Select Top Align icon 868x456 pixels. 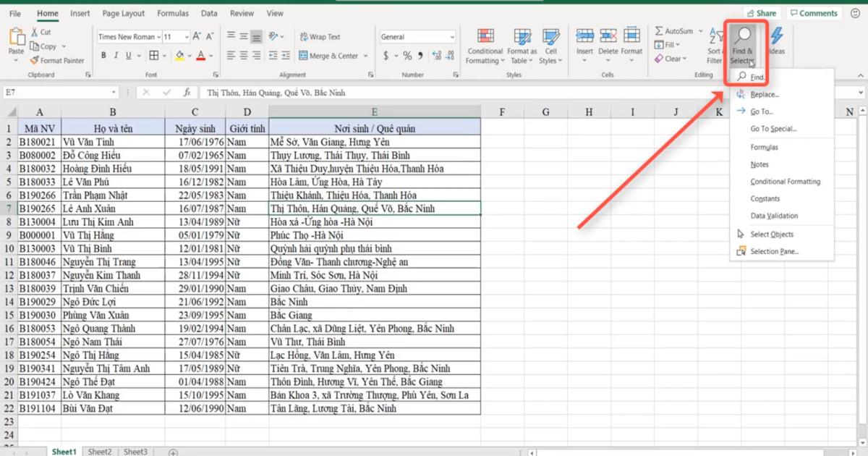coord(231,36)
